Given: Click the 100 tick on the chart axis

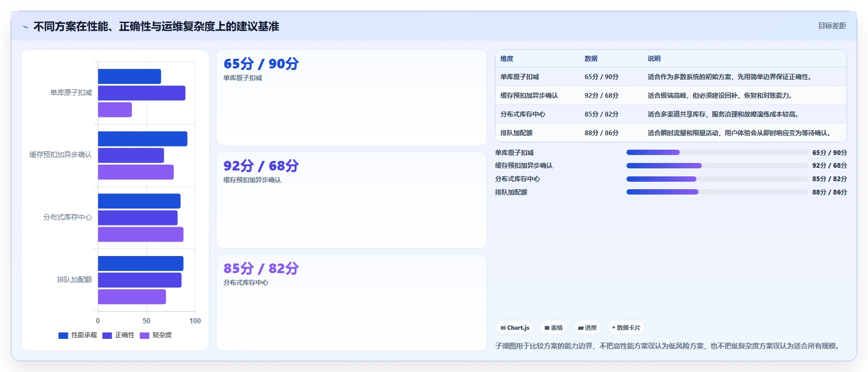Looking at the screenshot, I should coord(195,321).
